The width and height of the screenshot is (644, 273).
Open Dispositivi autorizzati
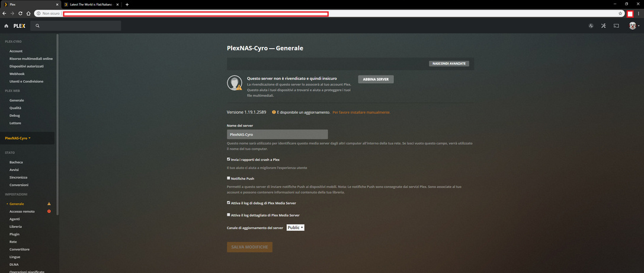(x=27, y=66)
